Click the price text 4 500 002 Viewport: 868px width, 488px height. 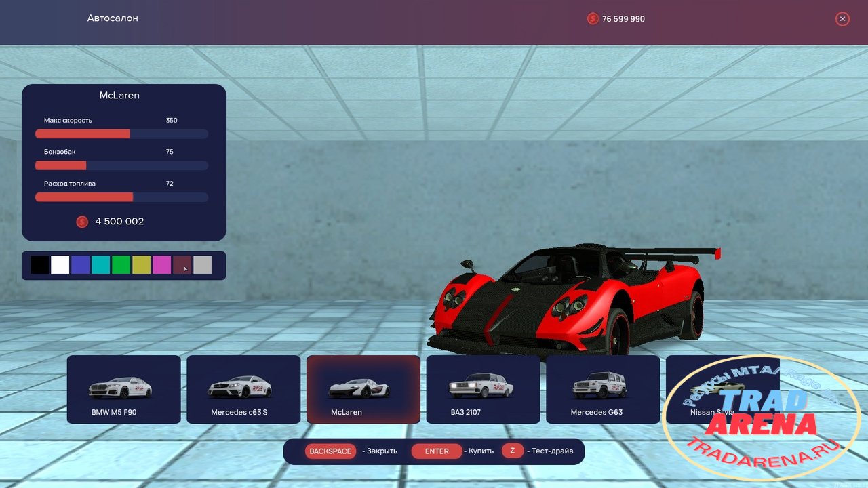[x=119, y=222]
